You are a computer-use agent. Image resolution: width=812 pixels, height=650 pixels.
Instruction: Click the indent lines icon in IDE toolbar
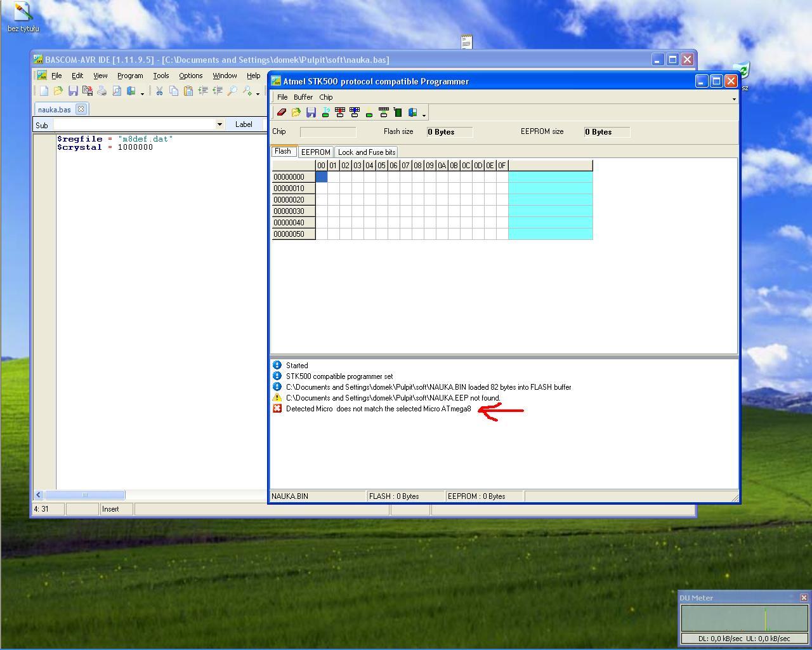click(203, 91)
